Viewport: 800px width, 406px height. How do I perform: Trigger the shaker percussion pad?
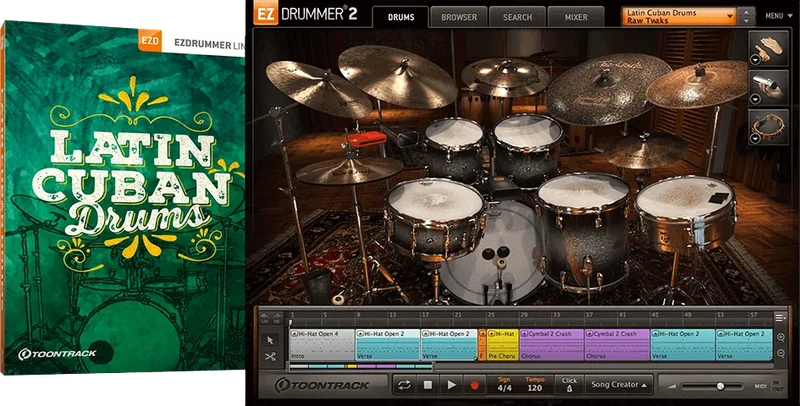pyautogui.click(x=768, y=88)
